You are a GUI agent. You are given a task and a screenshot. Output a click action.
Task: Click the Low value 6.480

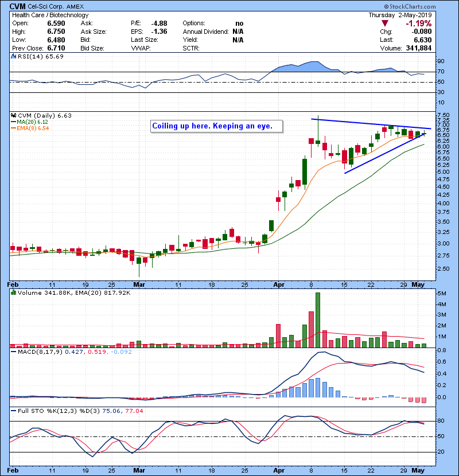tap(56, 40)
